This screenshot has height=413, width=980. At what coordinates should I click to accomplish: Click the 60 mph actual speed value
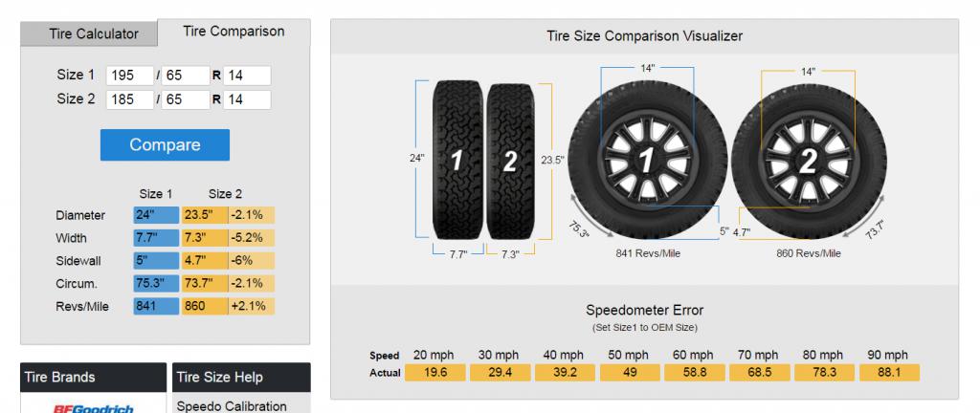(690, 373)
